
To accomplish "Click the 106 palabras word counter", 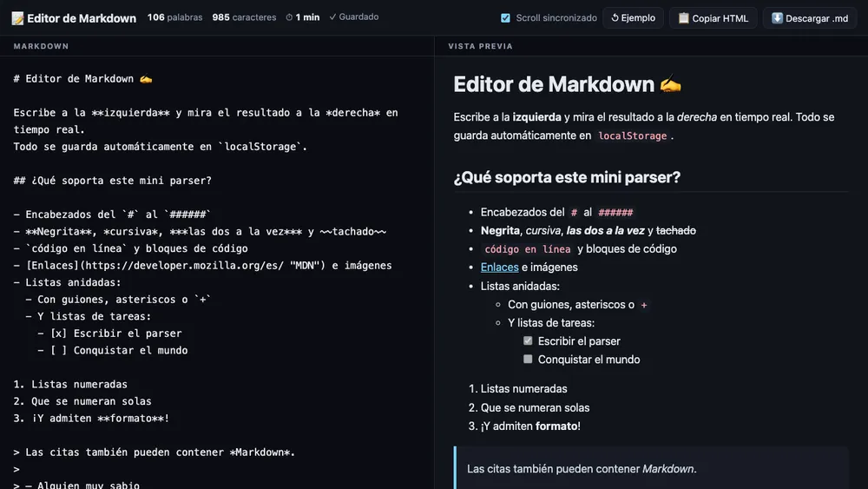I will [x=175, y=17].
